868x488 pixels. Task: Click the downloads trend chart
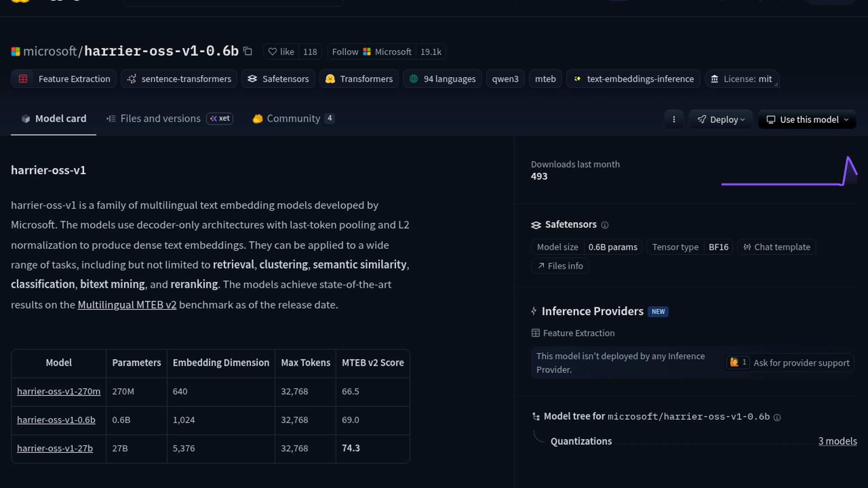tap(789, 172)
